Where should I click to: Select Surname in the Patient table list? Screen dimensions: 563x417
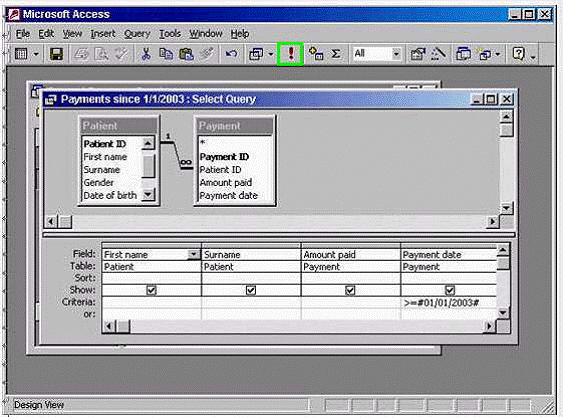pos(102,170)
